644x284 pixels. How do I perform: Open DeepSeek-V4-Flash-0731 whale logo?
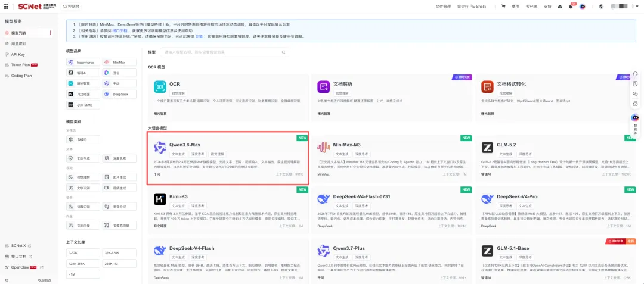(x=324, y=199)
